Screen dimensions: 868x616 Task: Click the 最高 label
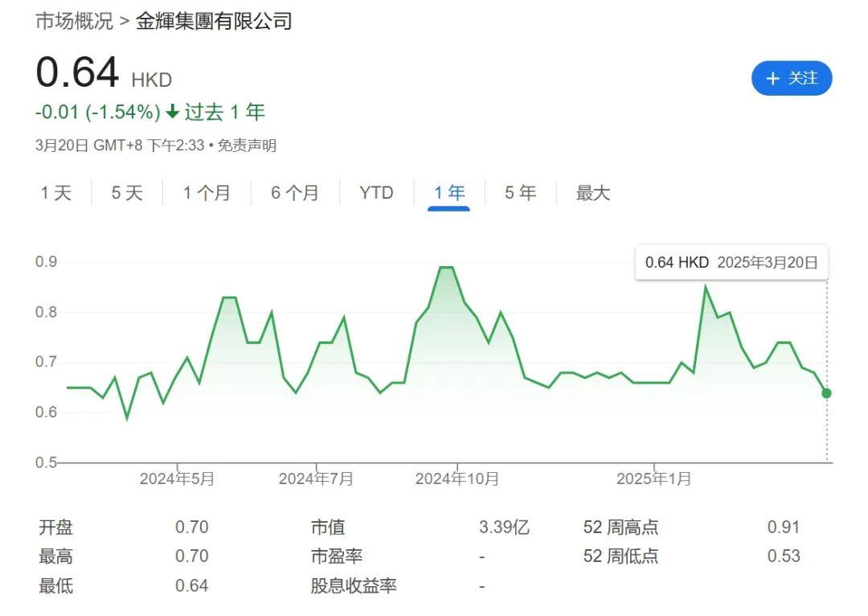(x=55, y=556)
